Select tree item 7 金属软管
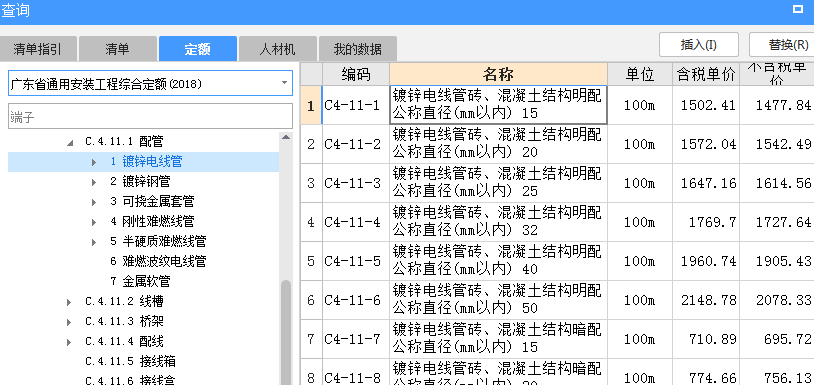 [x=140, y=282]
